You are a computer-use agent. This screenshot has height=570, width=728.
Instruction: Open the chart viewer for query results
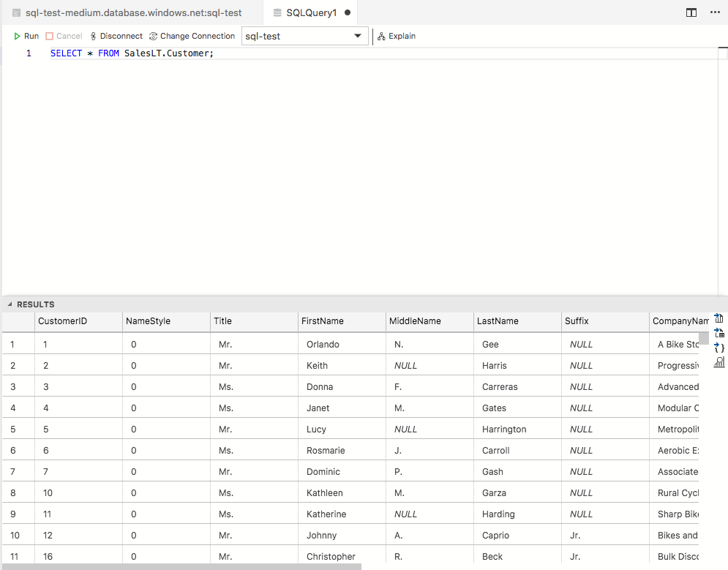click(x=718, y=361)
